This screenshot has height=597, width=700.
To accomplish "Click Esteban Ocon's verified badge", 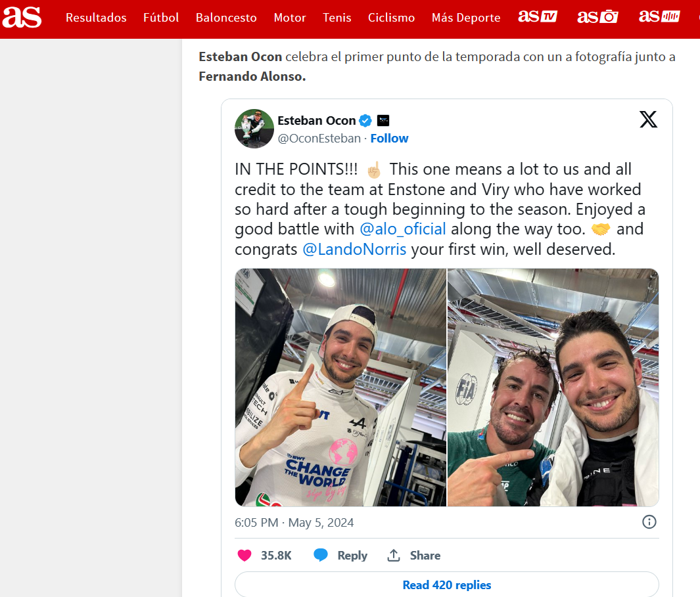I will point(365,120).
